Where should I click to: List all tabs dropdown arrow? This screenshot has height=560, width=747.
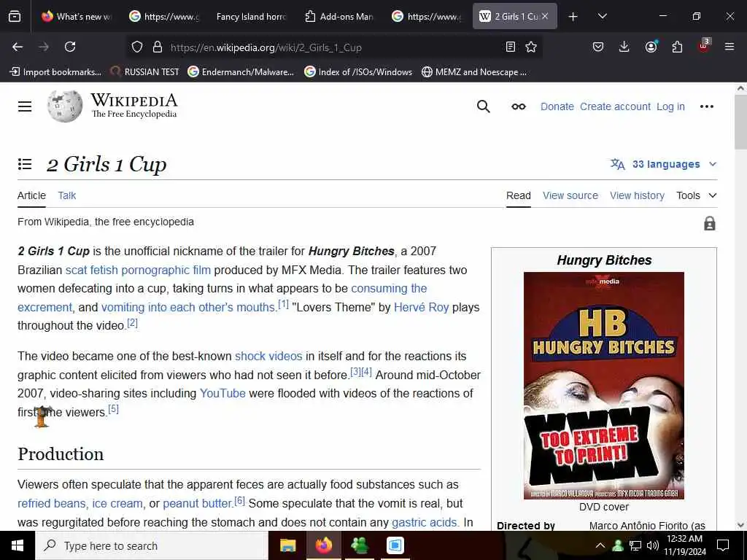pyautogui.click(x=602, y=16)
